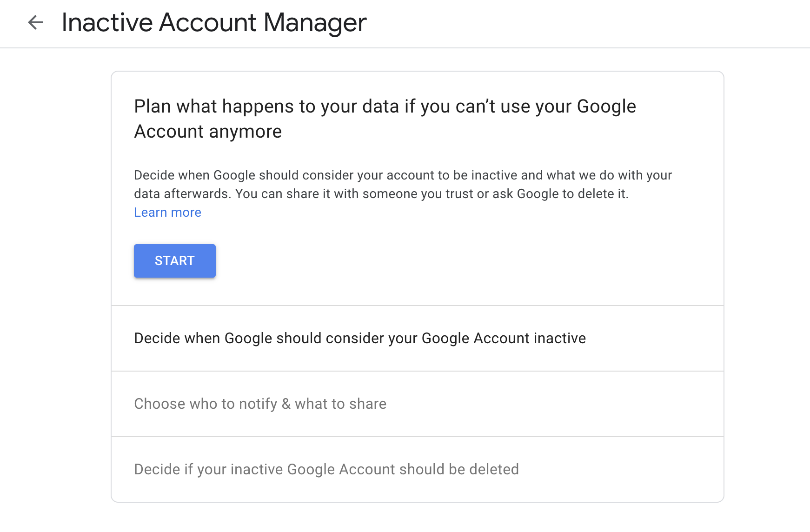Open the Learn more link
The height and width of the screenshot is (532, 810).
point(167,213)
